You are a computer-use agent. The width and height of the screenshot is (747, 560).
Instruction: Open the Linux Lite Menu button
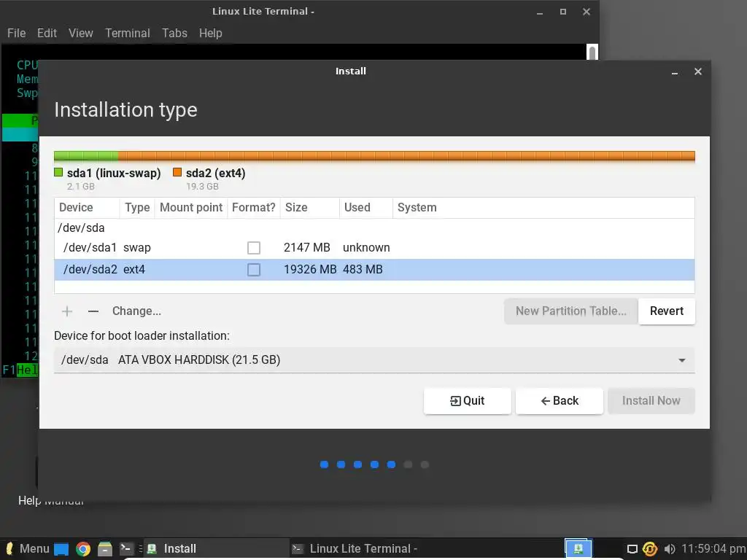[x=28, y=548]
